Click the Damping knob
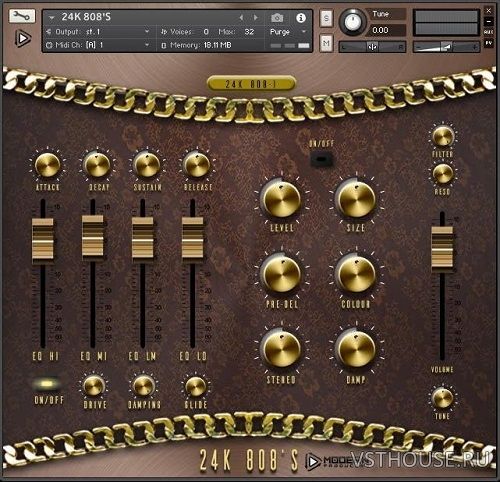This screenshot has height=482, width=500. tap(143, 386)
